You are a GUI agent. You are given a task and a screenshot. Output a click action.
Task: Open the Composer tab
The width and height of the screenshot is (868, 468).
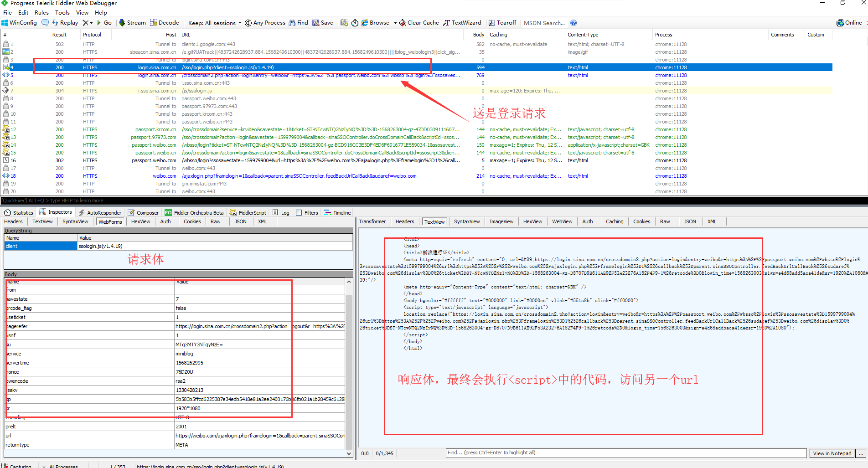point(143,213)
